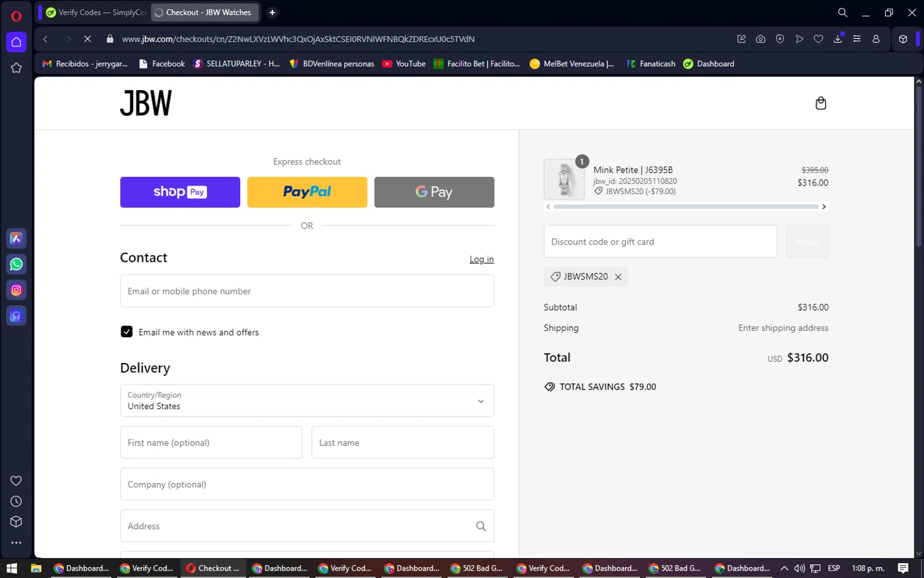Open bookmarks star in Opera sidebar
924x578 pixels.
pyautogui.click(x=17, y=68)
